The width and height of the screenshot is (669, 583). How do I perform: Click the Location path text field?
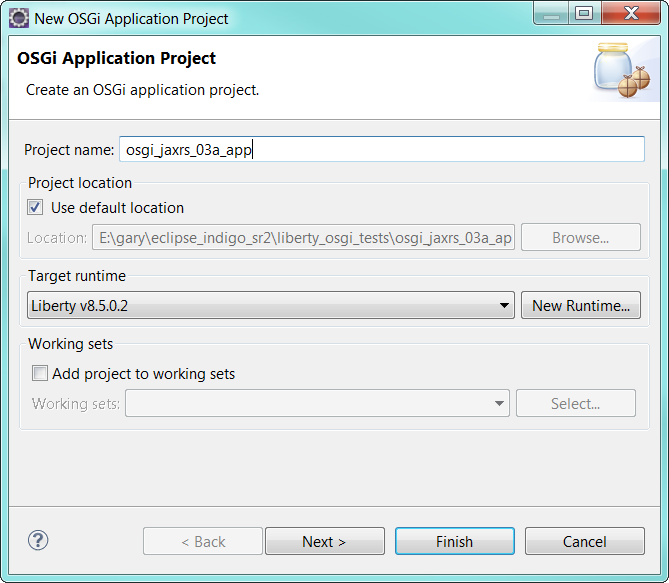click(x=303, y=238)
